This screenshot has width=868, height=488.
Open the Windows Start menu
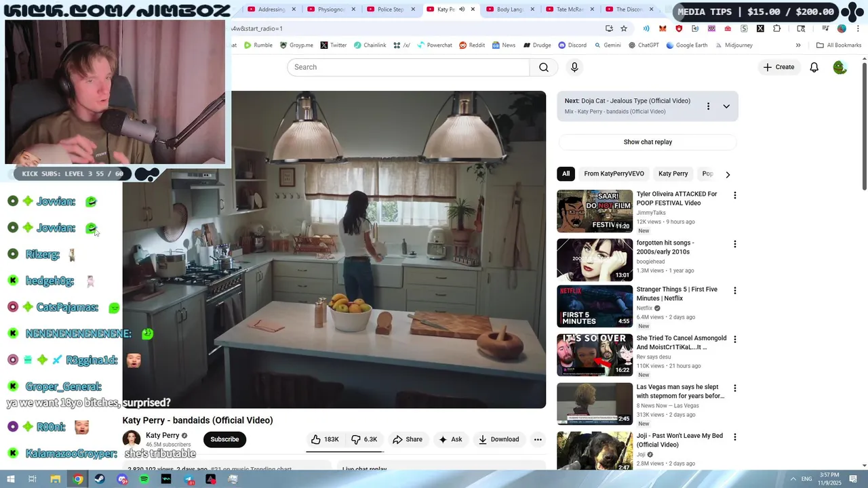(x=10, y=479)
